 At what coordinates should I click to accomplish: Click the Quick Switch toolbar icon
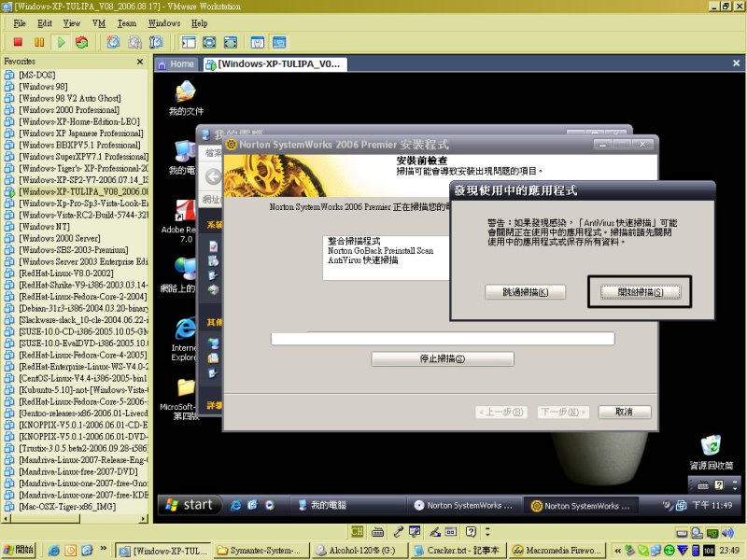tap(231, 42)
